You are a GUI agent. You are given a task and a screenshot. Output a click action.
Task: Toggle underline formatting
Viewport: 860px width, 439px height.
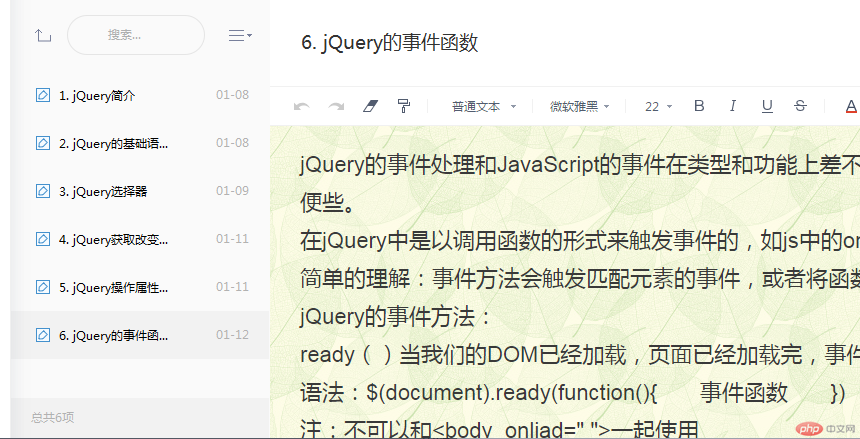767,106
